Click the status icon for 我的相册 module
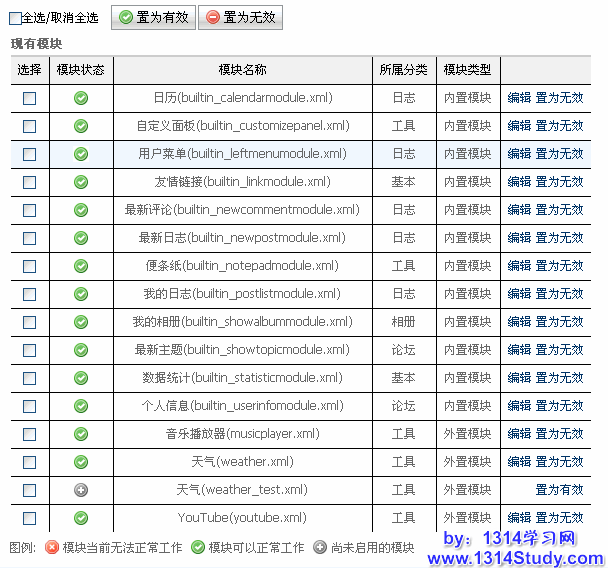608x568 pixels. (81, 322)
